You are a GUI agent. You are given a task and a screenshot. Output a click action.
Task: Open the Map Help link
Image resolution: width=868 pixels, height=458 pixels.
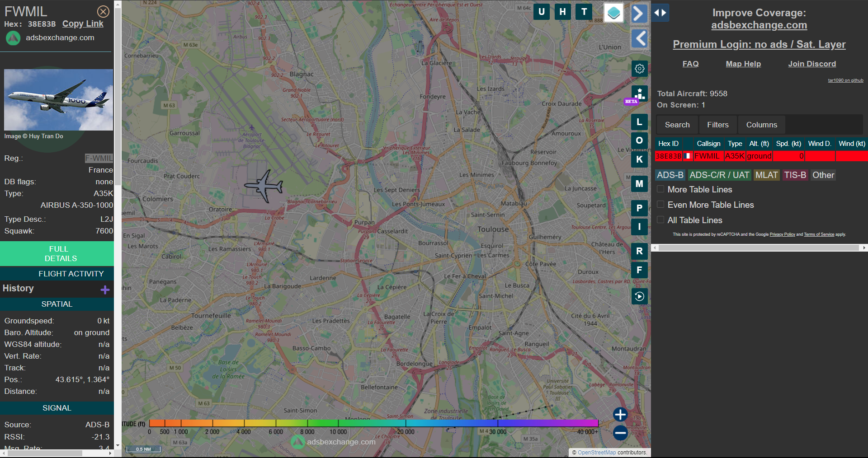743,64
